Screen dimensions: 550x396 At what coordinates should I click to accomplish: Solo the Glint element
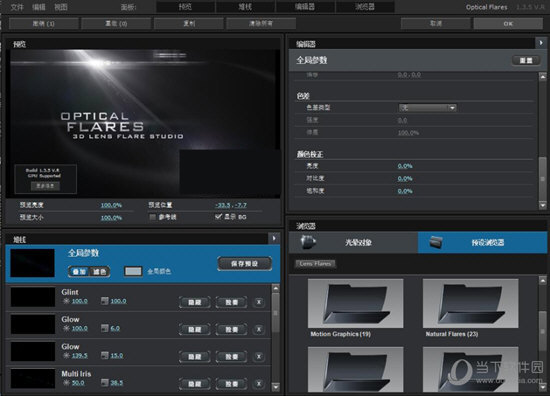[232, 302]
